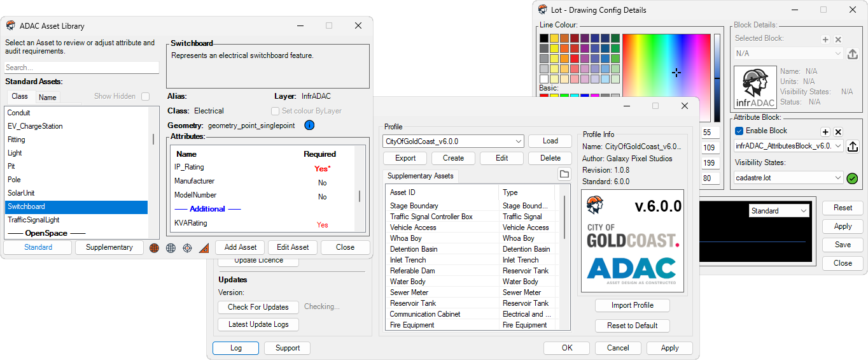The width and height of the screenshot is (868, 360).
Task: Click the Add Asset button
Action: 240,247
